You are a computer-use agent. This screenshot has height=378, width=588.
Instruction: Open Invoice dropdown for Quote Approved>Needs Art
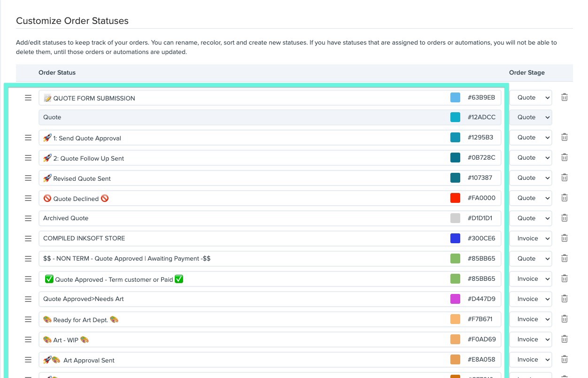click(x=531, y=299)
